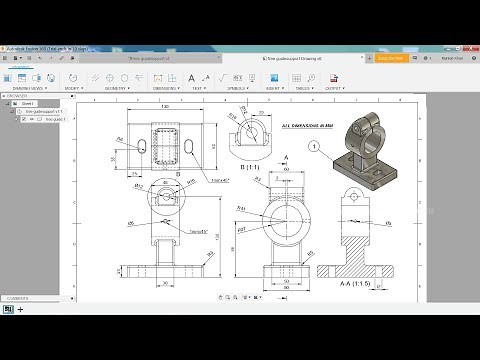Image resolution: width=480 pixels, height=360 pixels.
Task: Select the Edge Extension tool
Action: tap(139, 78)
